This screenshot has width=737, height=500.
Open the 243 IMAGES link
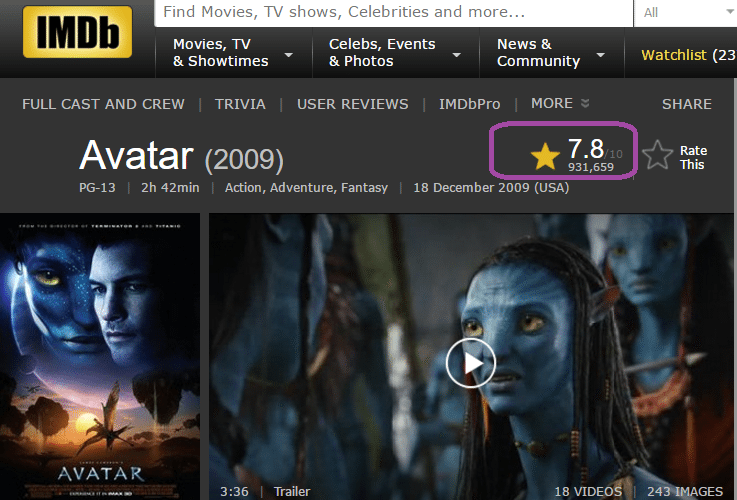685,492
